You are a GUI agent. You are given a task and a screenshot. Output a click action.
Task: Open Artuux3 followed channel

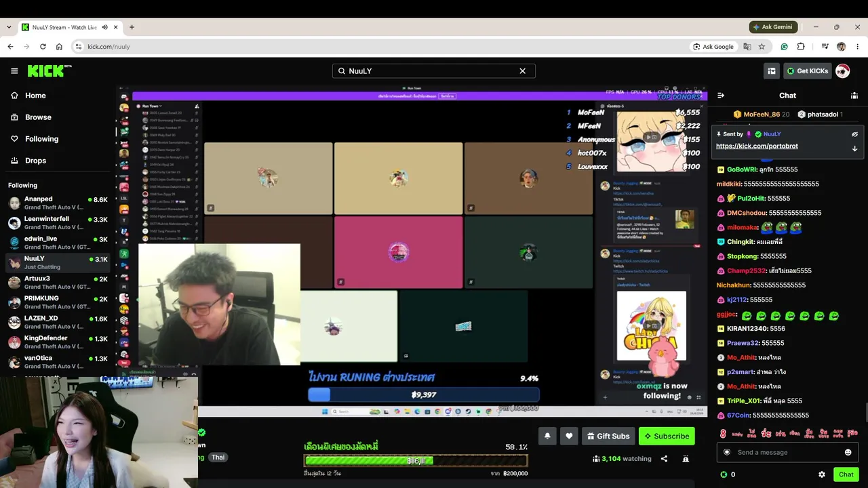[58, 282]
